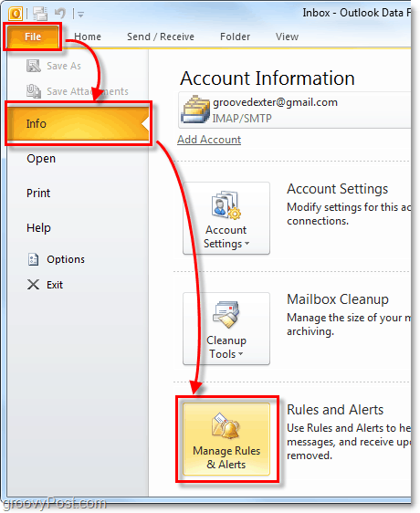Select Info in the backstage menu
Viewport: 420px width, 513px height.
coord(79,123)
